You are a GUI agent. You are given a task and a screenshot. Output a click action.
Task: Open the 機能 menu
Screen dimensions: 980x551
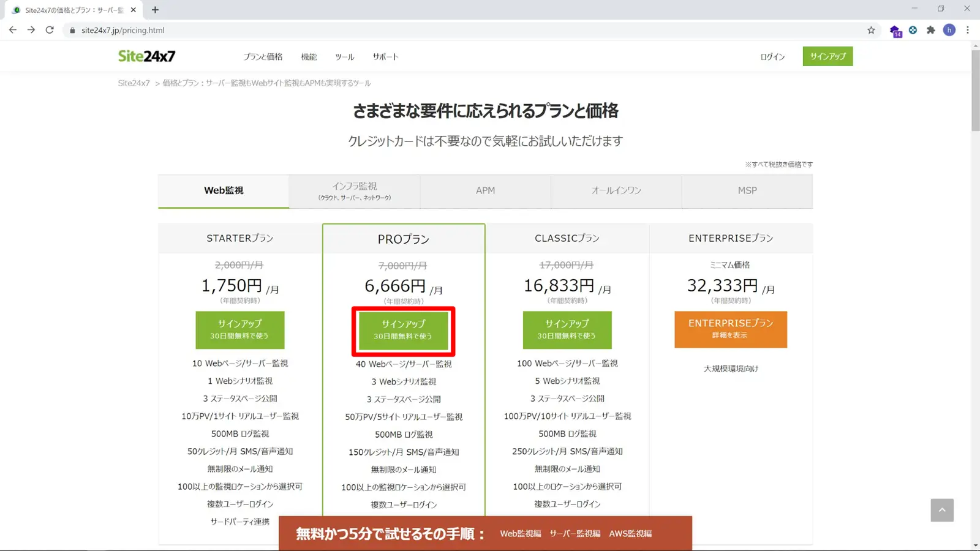click(x=309, y=57)
